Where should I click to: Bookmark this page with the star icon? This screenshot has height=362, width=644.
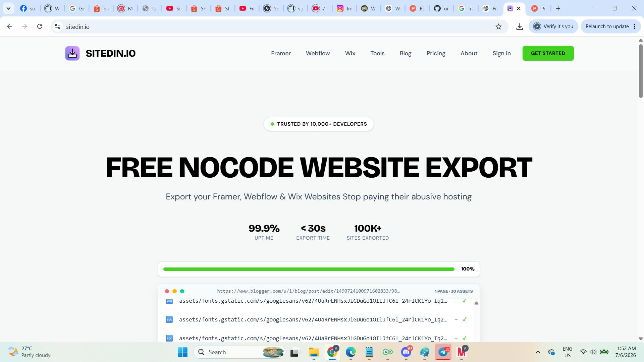(498, 26)
